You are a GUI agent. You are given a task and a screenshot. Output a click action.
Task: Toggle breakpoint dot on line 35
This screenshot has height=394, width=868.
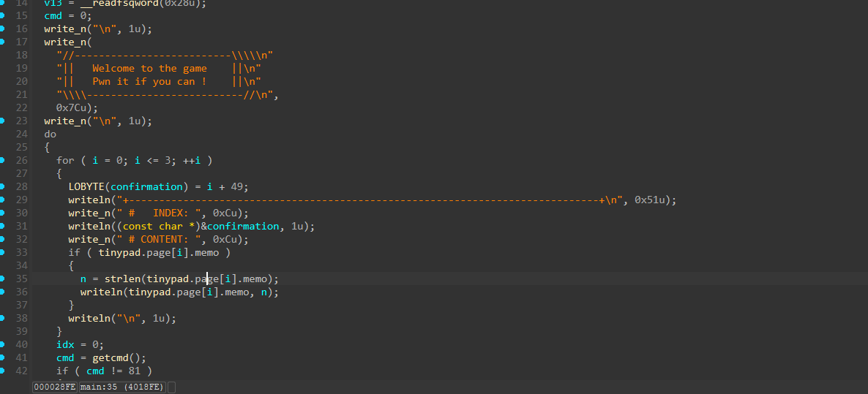(2, 279)
